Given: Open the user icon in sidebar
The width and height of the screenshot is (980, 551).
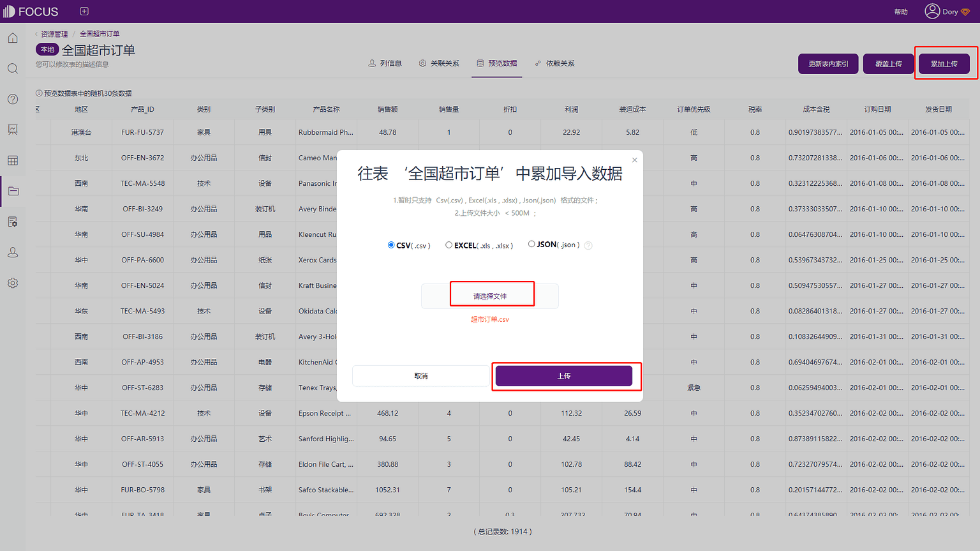Looking at the screenshot, I should click(13, 252).
